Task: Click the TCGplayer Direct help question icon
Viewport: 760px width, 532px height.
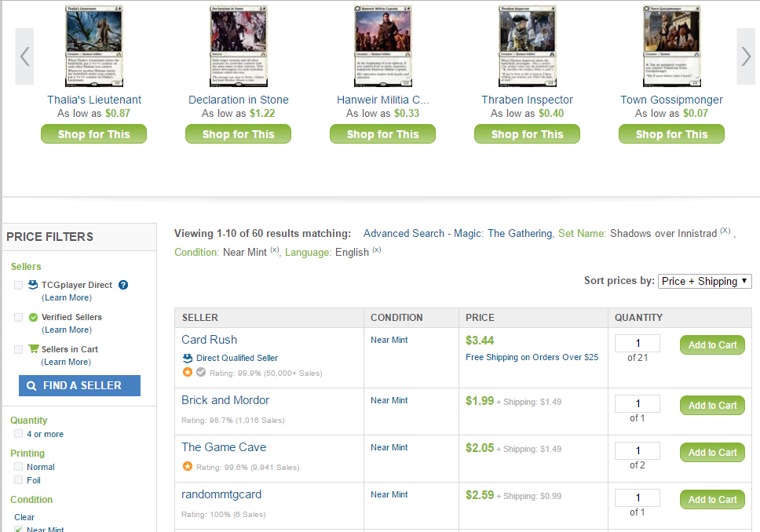Action: tap(123, 286)
